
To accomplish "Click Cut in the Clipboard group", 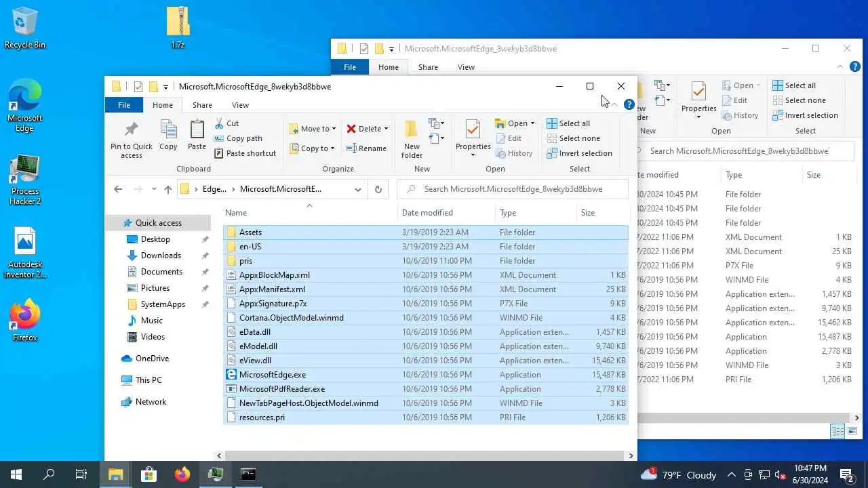I will (x=226, y=123).
